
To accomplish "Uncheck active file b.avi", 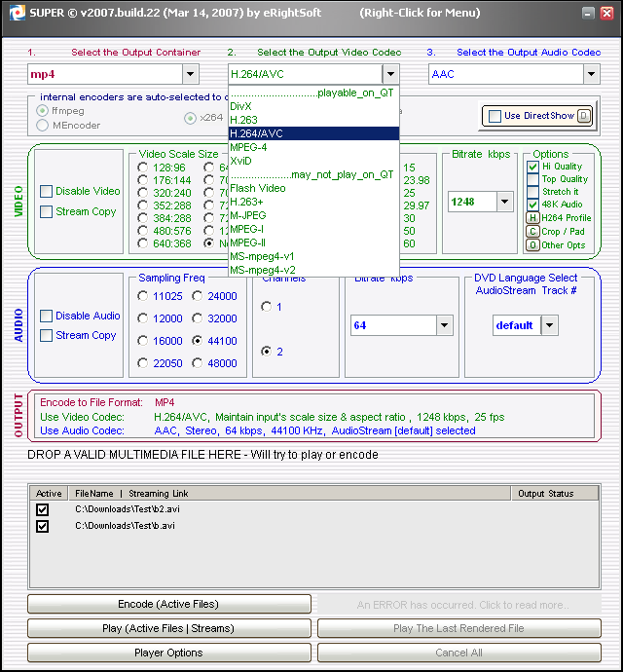I will point(43,526).
